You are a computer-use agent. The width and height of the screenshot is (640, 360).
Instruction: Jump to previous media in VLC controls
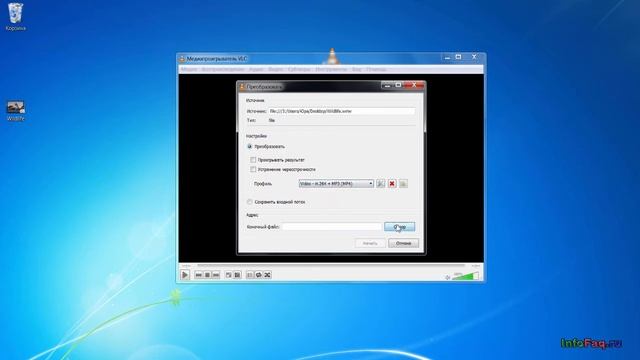click(198, 275)
